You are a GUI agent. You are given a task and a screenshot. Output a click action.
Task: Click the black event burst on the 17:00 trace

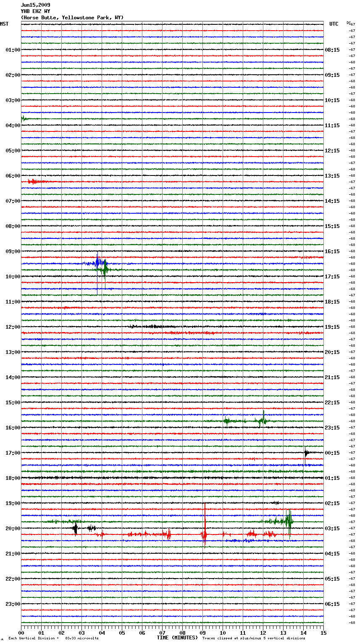[x=307, y=453]
